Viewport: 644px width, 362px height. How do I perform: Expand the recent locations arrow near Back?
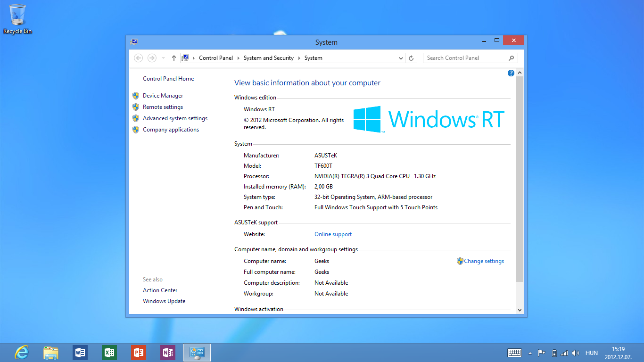(164, 58)
